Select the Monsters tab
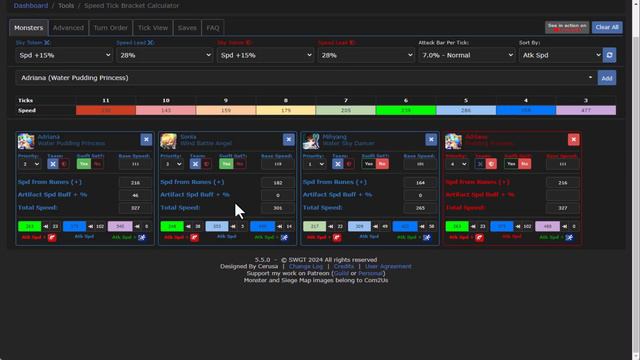This screenshot has width=640, height=360. (29, 28)
